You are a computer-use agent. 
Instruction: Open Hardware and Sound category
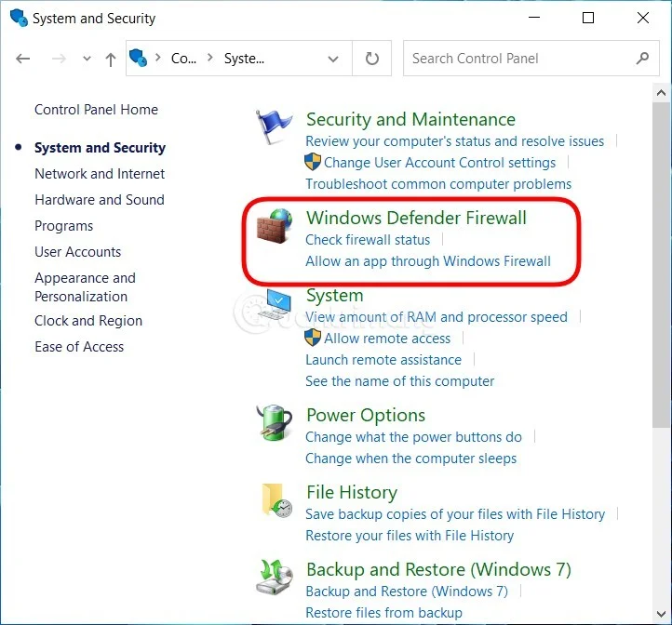click(100, 200)
